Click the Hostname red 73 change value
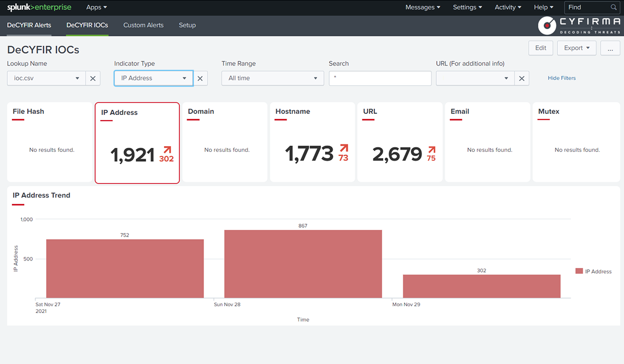This screenshot has width=624, height=364. 343,158
